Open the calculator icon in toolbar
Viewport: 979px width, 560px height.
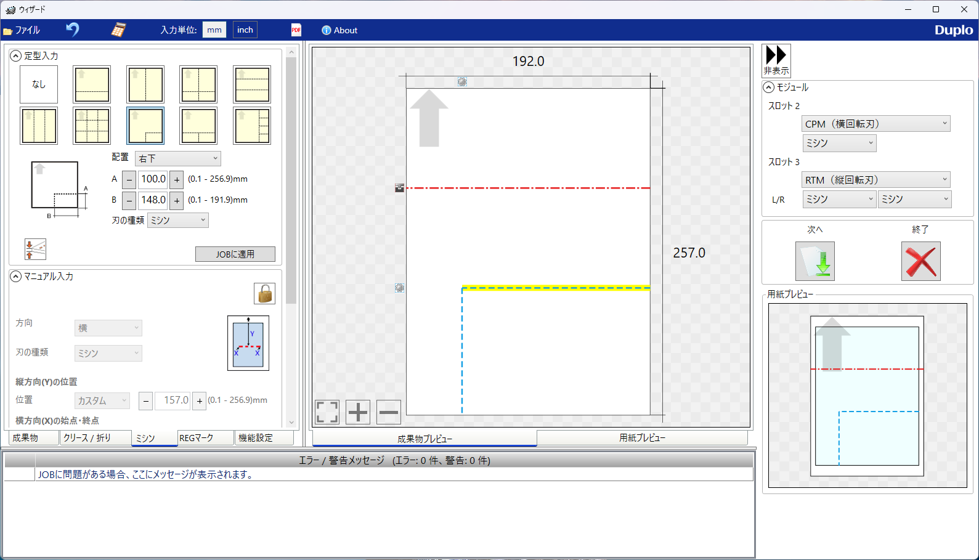pyautogui.click(x=118, y=30)
